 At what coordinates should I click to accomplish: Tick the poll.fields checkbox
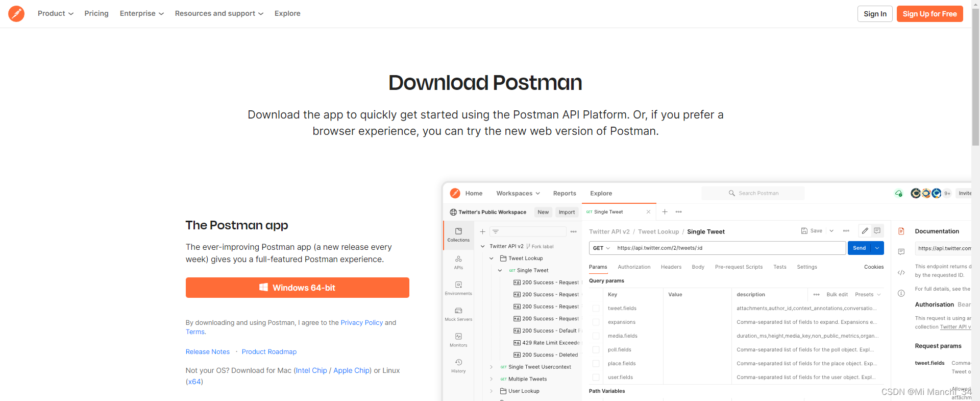pos(596,350)
